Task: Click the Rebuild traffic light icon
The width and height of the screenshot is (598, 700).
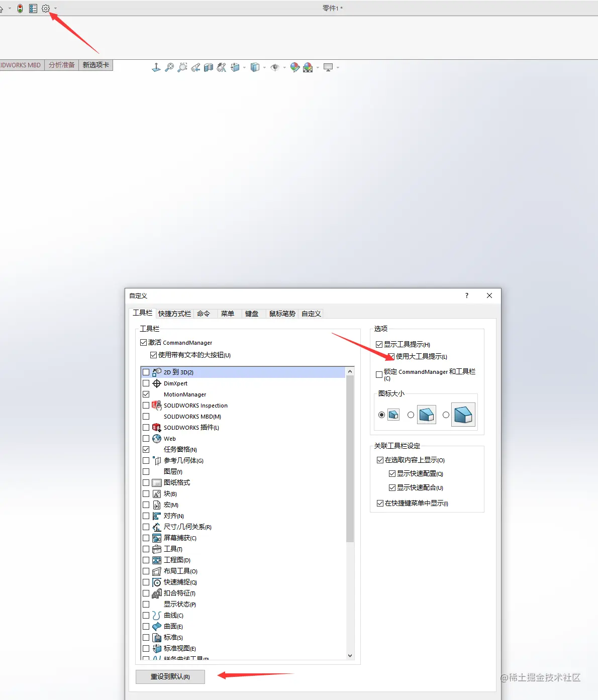Action: (x=20, y=9)
